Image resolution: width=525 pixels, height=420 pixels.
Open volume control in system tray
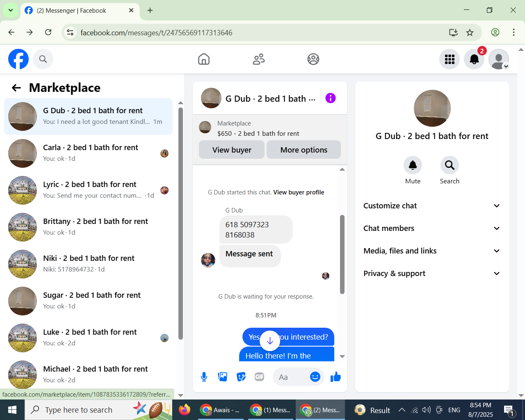coord(427,410)
